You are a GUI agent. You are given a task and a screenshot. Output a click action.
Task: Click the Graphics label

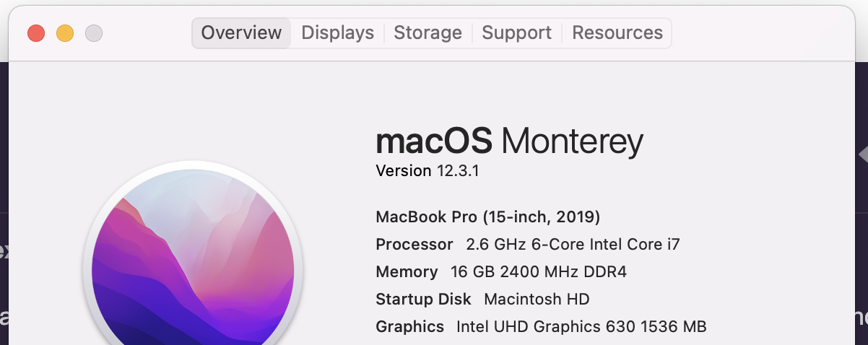[x=409, y=327]
